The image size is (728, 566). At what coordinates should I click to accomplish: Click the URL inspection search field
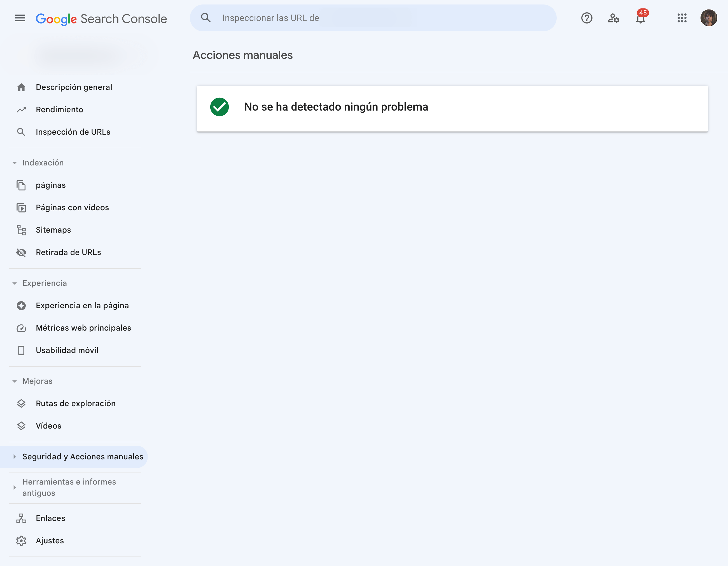(373, 18)
